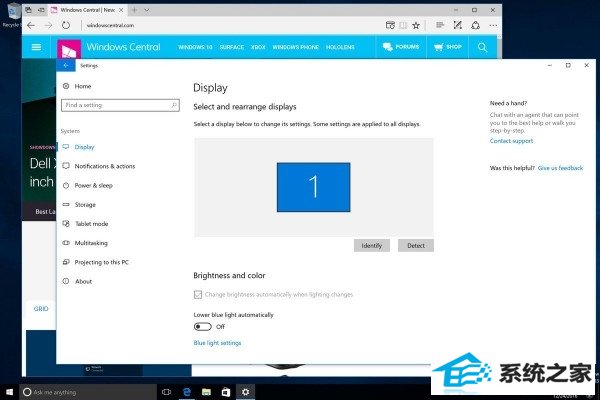Click the back arrow in Settings window
The height and width of the screenshot is (400, 600).
tap(66, 65)
